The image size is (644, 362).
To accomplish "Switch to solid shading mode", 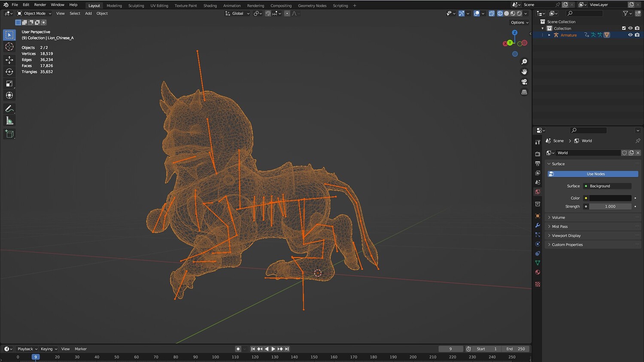I will 507,13.
